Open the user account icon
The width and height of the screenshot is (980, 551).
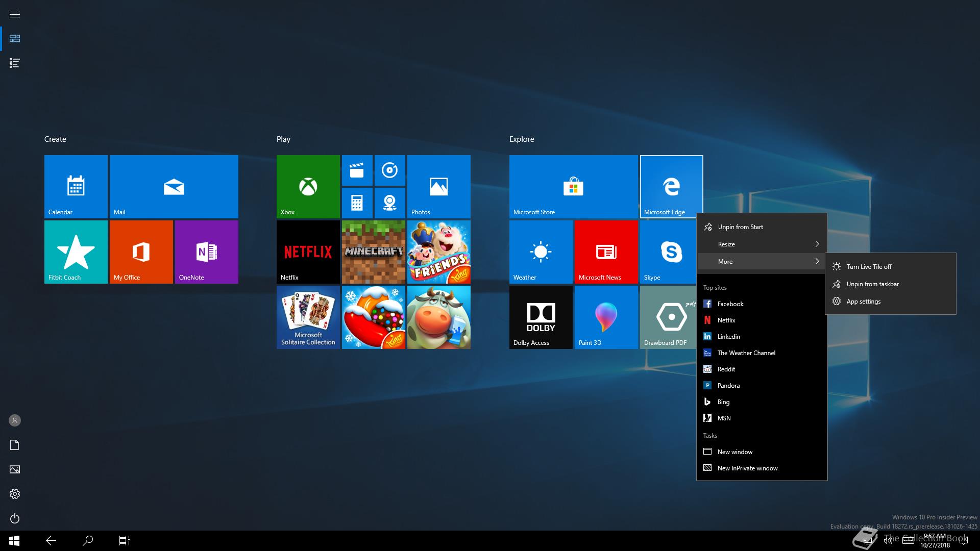coord(15,420)
